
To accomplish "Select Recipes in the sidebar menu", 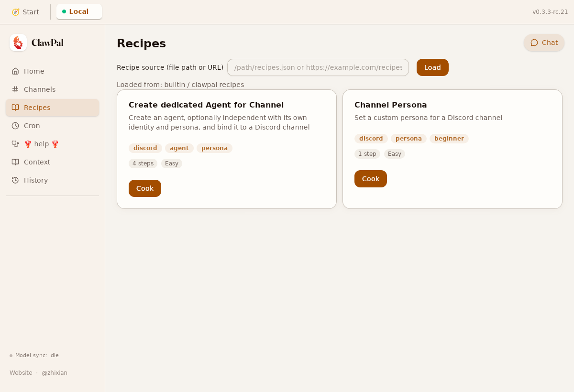I will click(x=37, y=107).
